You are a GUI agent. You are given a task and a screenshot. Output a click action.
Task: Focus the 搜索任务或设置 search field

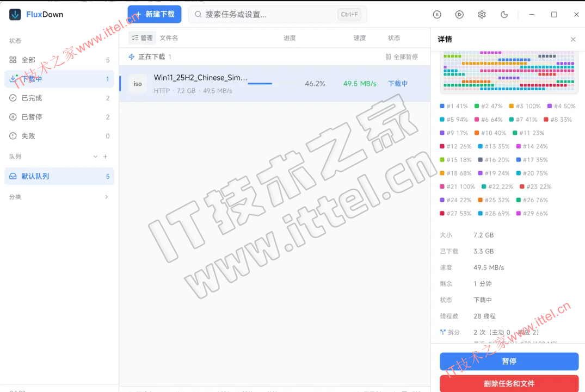(x=278, y=15)
